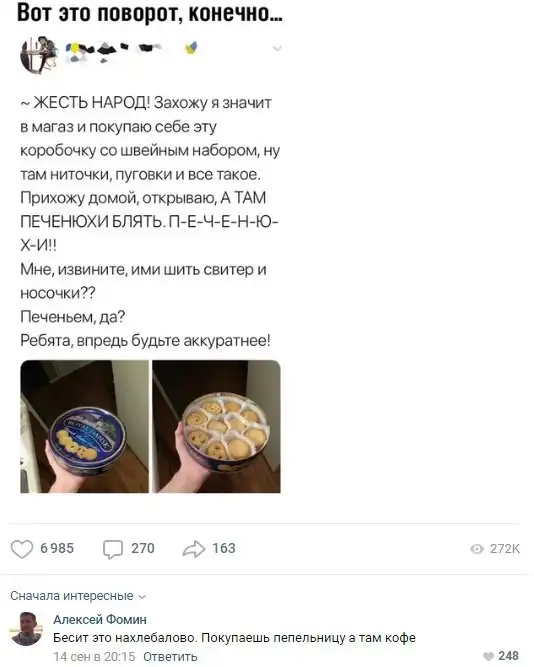Click the 248 comment likes count
Image resolution: width=534 pixels, height=667 pixels.
[508, 656]
